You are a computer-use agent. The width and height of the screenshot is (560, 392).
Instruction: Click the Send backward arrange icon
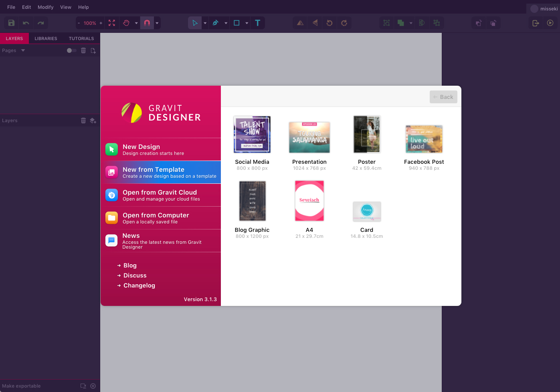pyautogui.click(x=493, y=23)
